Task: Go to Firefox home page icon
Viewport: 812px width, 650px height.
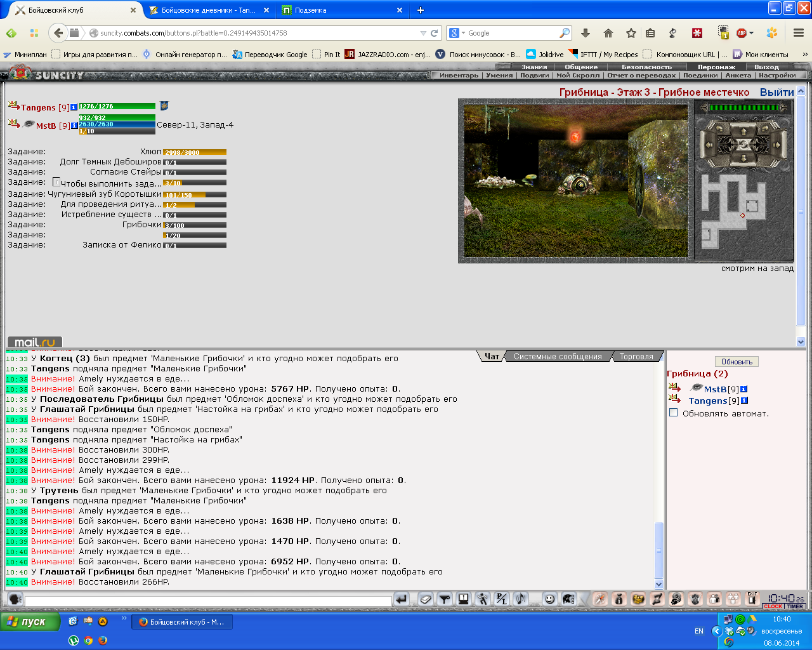Action: pyautogui.click(x=608, y=33)
